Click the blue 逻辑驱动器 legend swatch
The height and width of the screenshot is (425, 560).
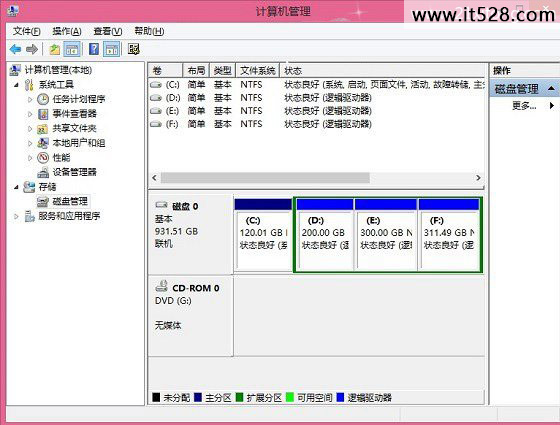click(x=340, y=398)
